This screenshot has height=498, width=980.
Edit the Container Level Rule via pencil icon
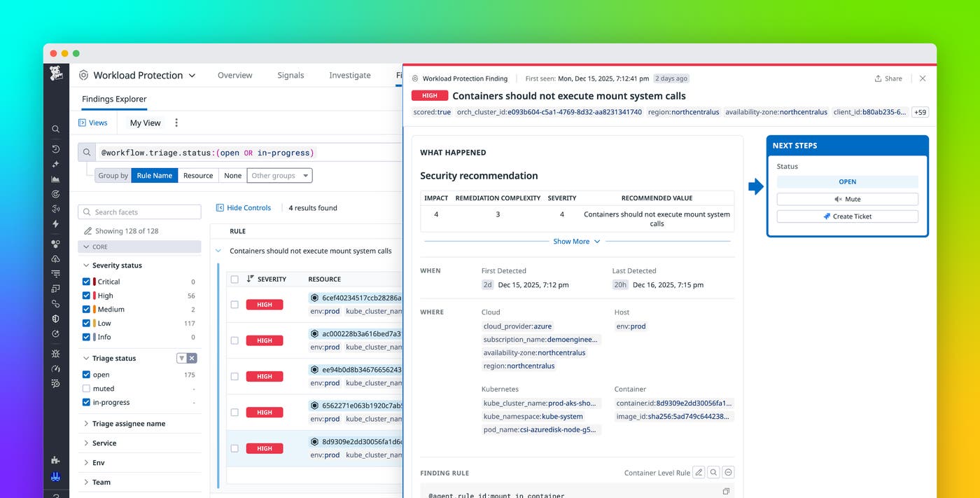698,472
